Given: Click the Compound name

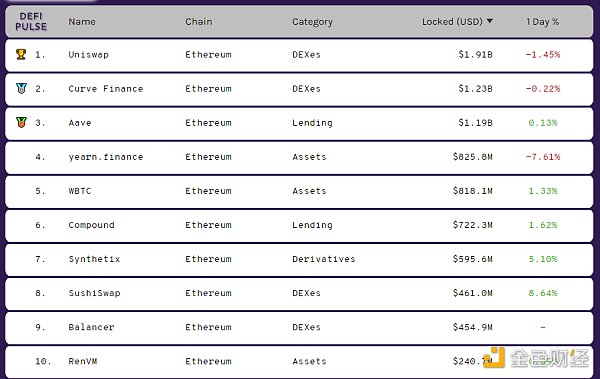Looking at the screenshot, I should (x=91, y=225).
